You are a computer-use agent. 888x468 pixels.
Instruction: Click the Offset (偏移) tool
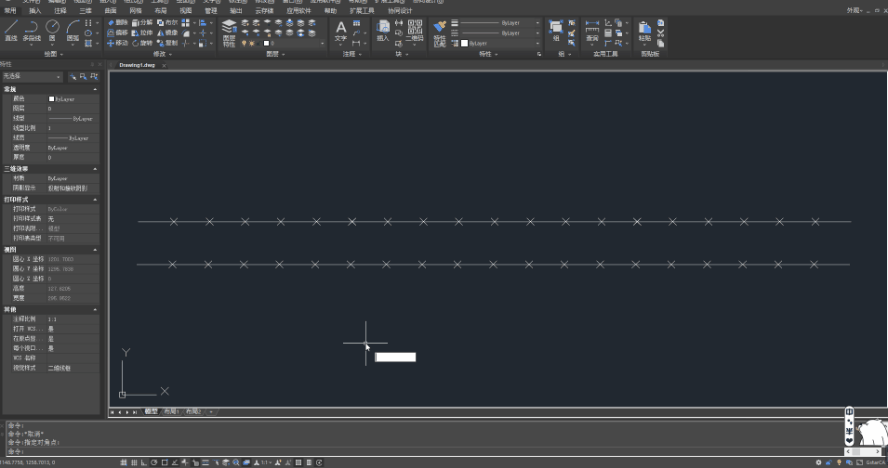(118, 33)
